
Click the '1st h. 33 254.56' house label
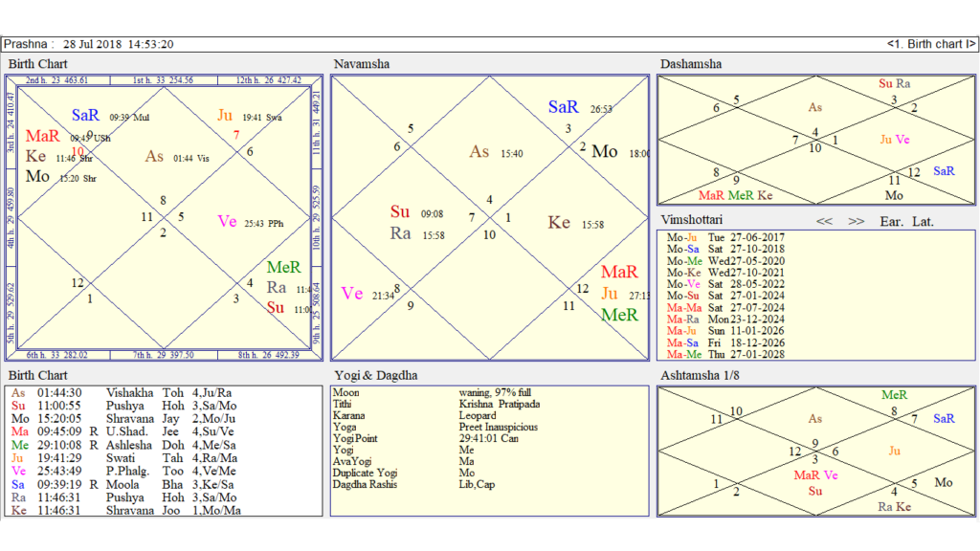pyautogui.click(x=163, y=80)
